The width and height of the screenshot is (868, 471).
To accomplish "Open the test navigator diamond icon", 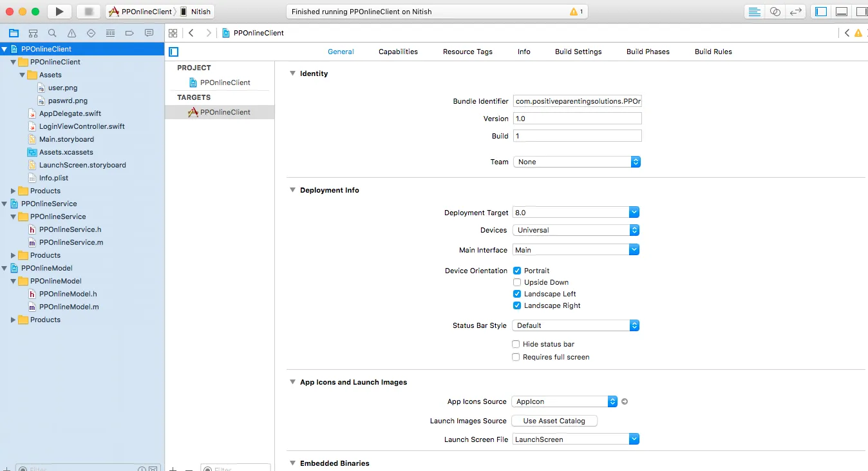I will point(91,33).
